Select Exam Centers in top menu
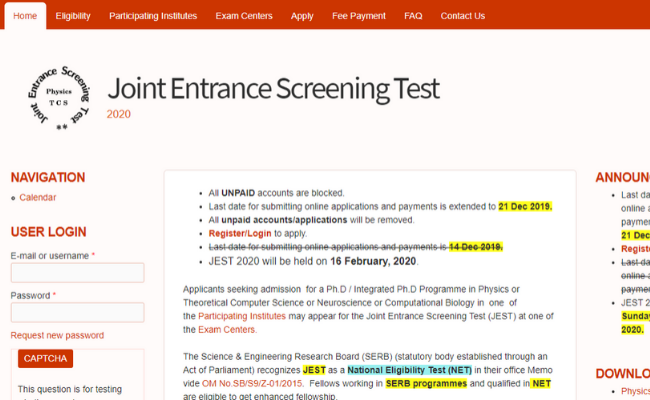 click(x=244, y=16)
